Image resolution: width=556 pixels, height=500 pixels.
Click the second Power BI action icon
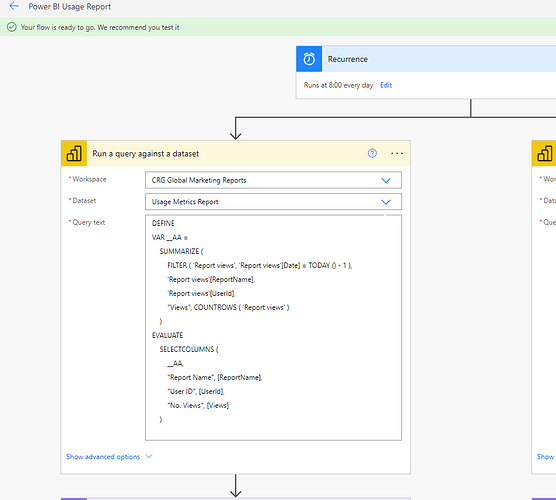[x=544, y=153]
